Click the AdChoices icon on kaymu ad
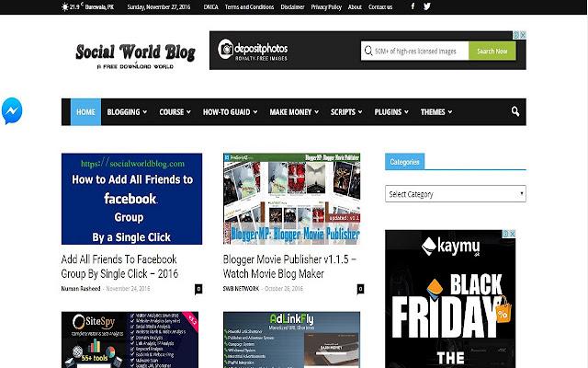This screenshot has width=588, height=368. 505,234
